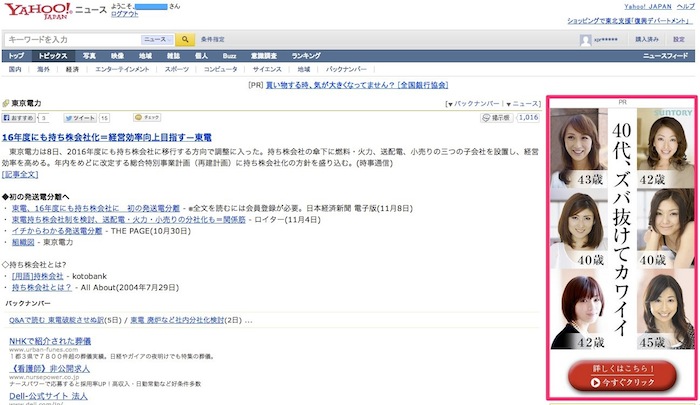700x405 pixels.
Task: Click the 設定 button
Action: (x=679, y=40)
